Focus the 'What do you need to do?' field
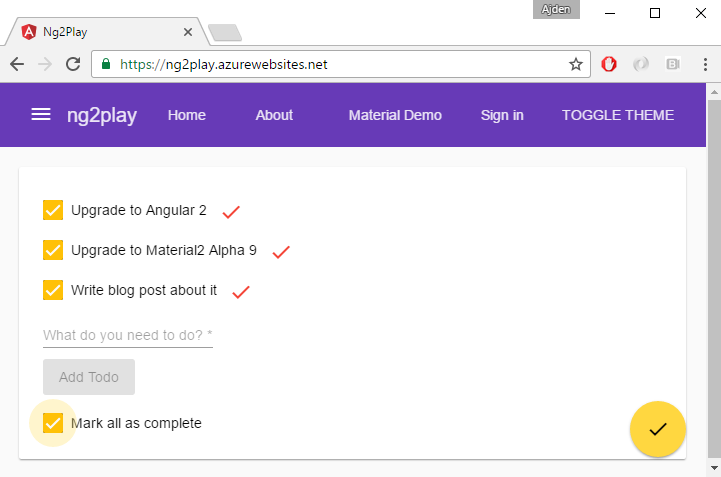Screen dimensions: 721x477 pos(128,336)
